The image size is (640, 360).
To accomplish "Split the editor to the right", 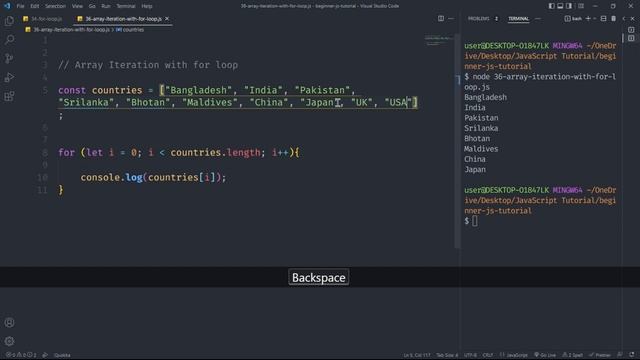I will tap(441, 18).
